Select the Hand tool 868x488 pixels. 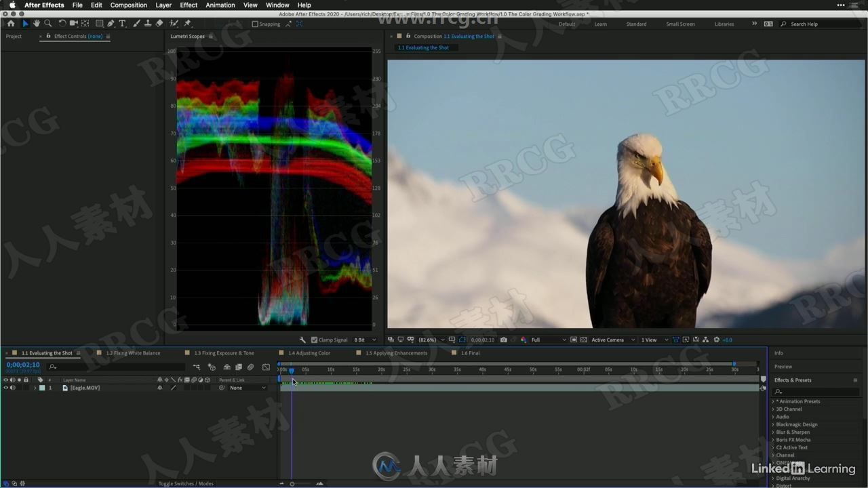point(37,23)
